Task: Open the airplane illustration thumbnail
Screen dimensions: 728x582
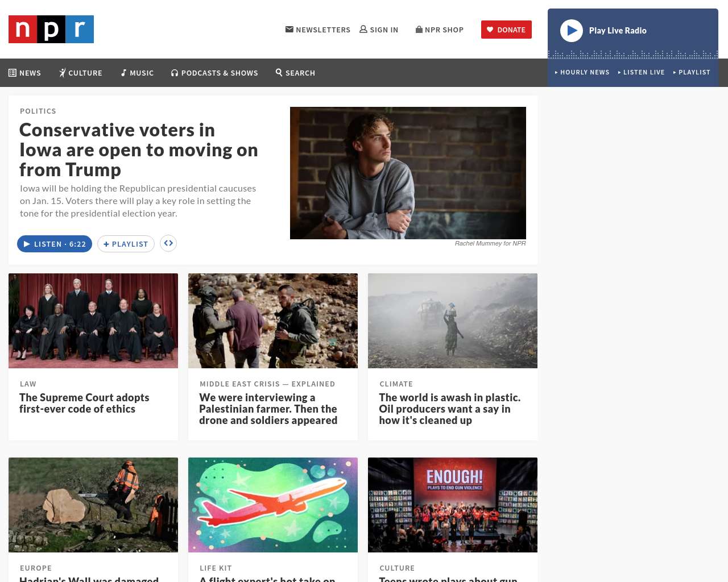Action: pyautogui.click(x=273, y=505)
